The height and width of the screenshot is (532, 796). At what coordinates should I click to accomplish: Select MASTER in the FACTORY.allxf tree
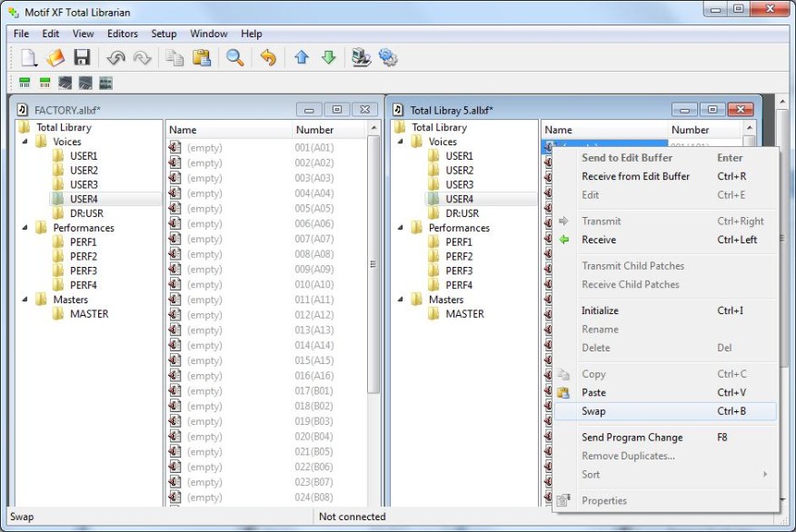[89, 314]
